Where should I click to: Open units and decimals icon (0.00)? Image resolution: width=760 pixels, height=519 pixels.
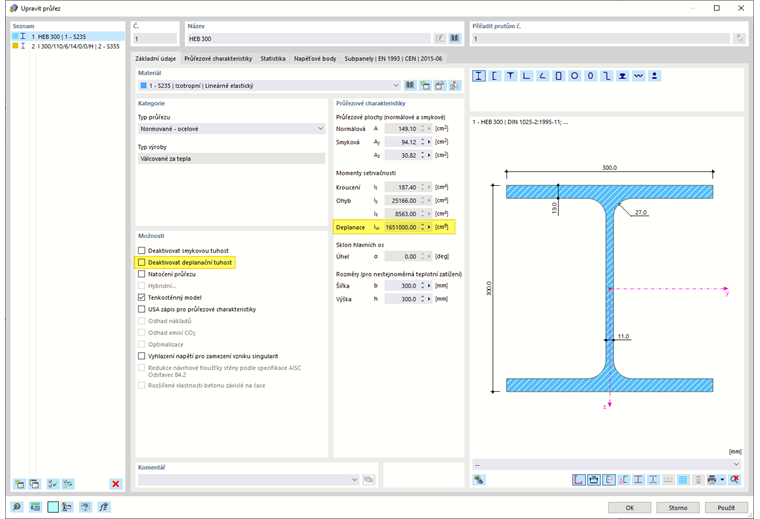tap(35, 507)
